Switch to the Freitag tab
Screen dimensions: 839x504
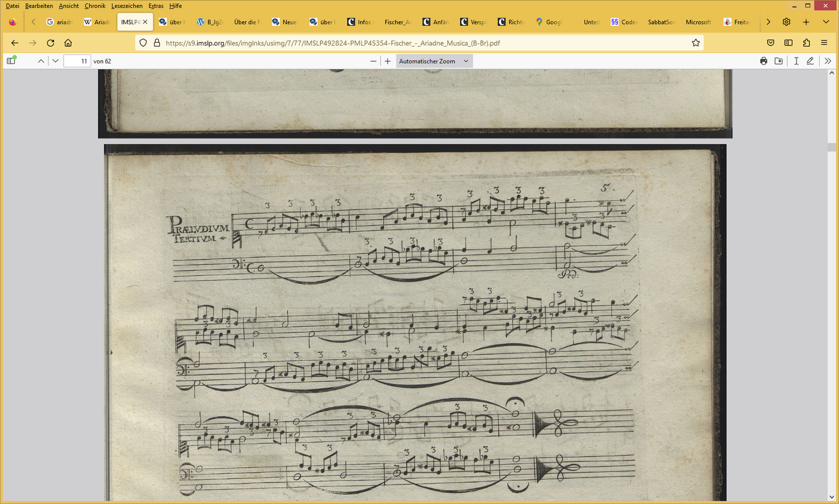pos(737,22)
